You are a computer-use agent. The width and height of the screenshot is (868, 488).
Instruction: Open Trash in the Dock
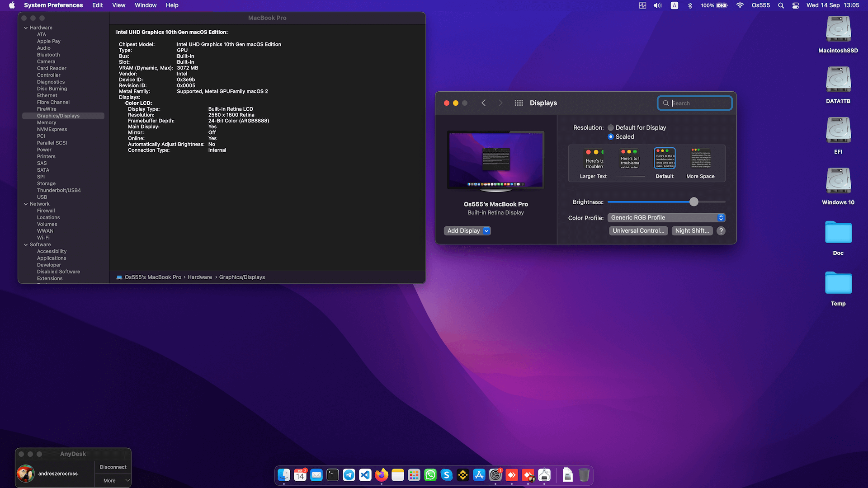[x=584, y=475]
